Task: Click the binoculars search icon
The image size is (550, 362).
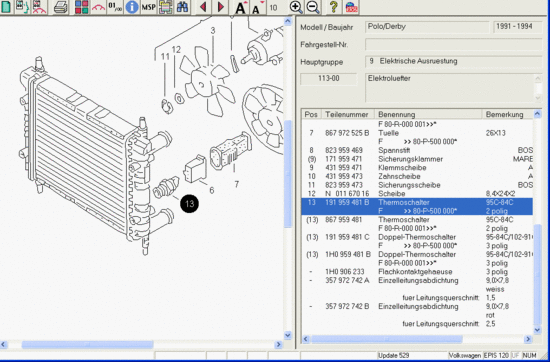Action: click(x=182, y=7)
